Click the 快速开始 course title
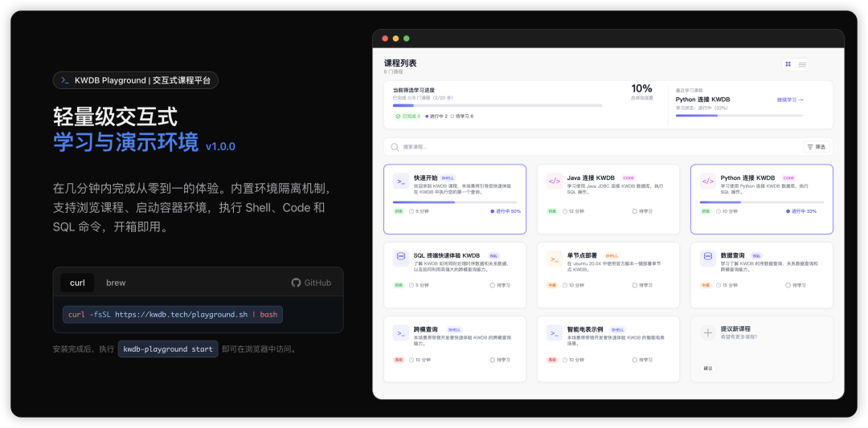 (x=426, y=178)
